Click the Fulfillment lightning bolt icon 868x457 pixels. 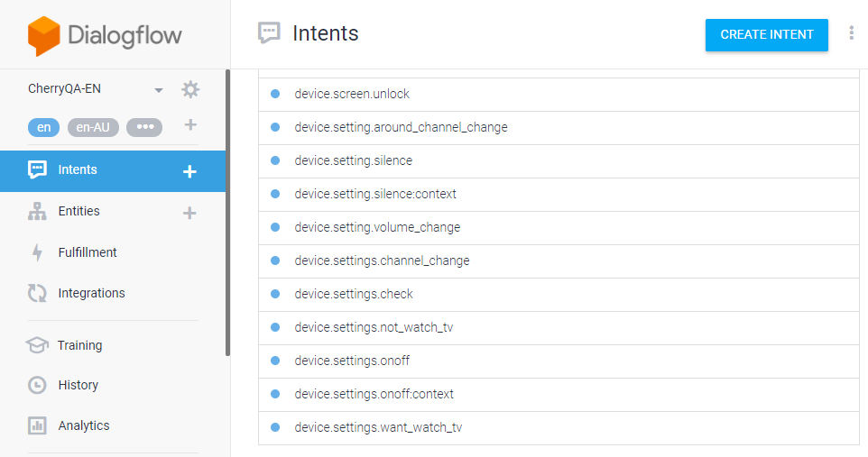coord(37,252)
